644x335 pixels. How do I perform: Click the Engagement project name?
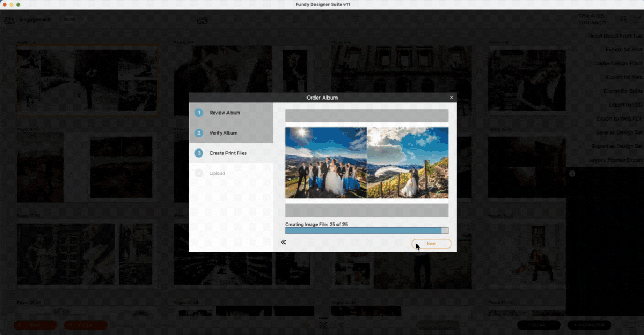(35, 20)
